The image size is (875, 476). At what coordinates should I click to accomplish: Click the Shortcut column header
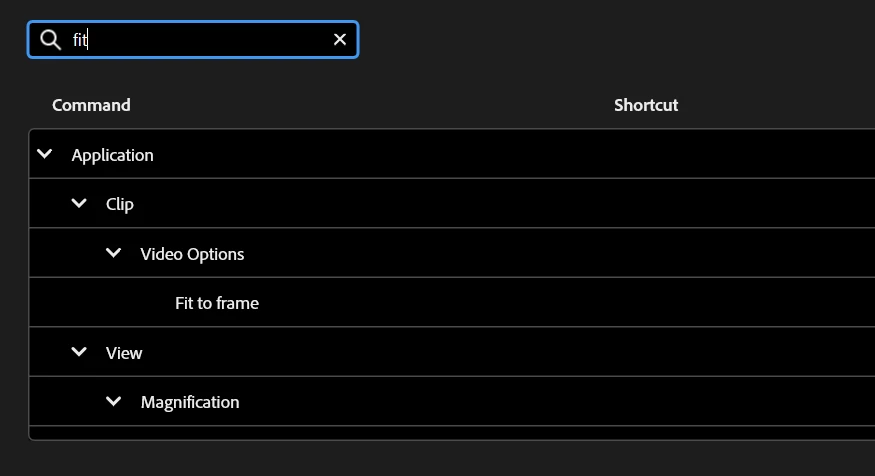coord(646,105)
